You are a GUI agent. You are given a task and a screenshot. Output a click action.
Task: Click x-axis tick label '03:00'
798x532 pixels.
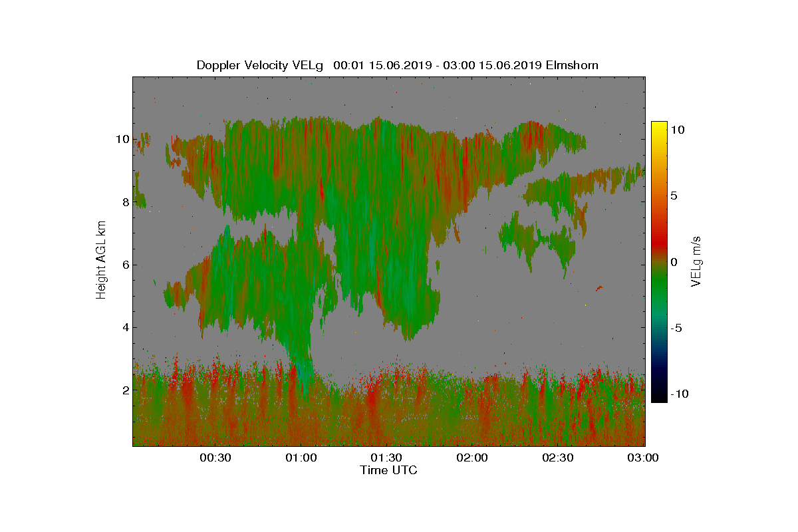click(643, 458)
